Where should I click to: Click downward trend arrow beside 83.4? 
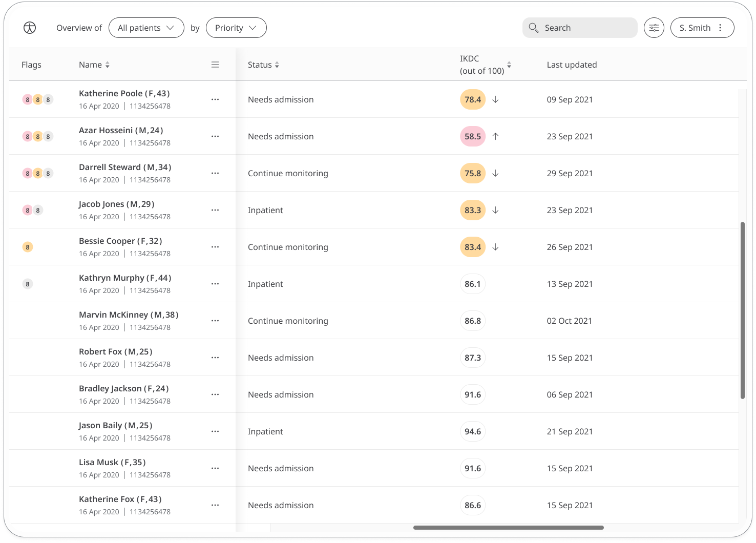[495, 247]
